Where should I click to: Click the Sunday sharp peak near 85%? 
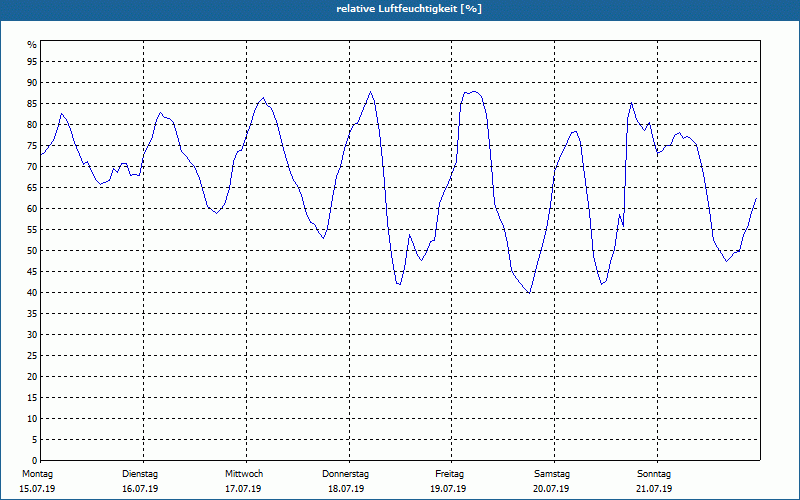click(632, 103)
